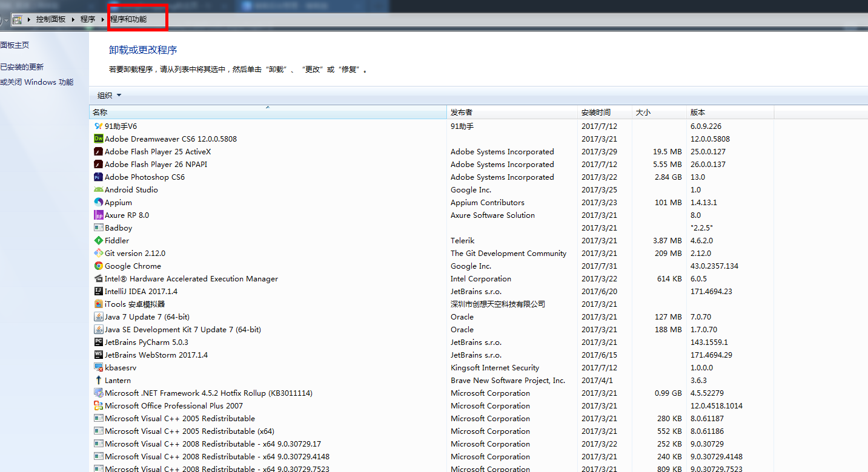This screenshot has height=472, width=868.
Task: Expand the arrow after 控制面板 in the address bar
Action: pos(73,19)
